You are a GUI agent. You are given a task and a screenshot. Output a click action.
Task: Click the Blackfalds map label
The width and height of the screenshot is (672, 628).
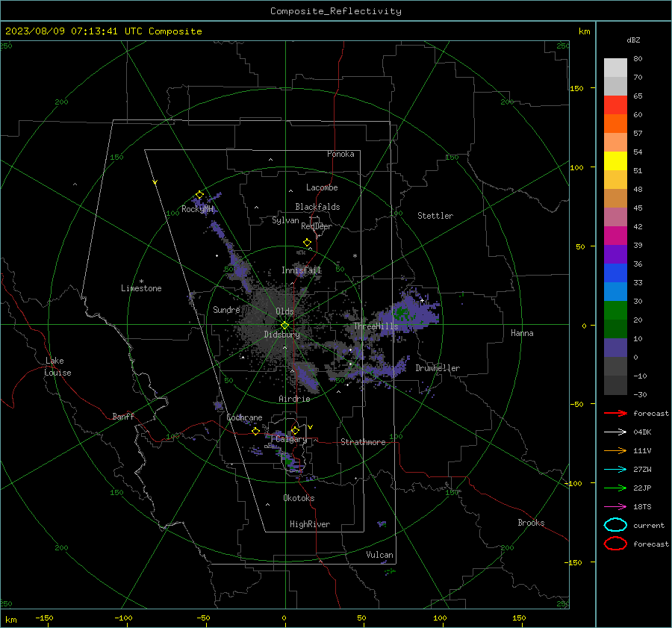coord(317,207)
